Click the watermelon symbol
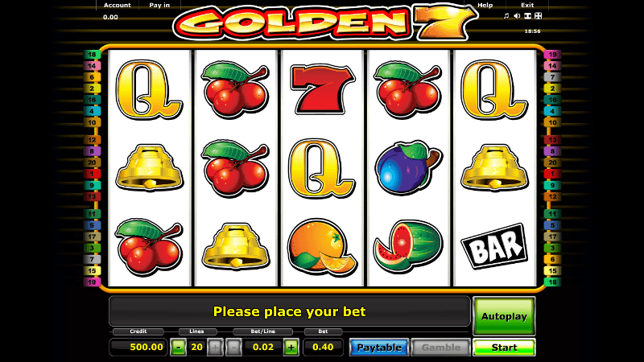 coord(408,246)
